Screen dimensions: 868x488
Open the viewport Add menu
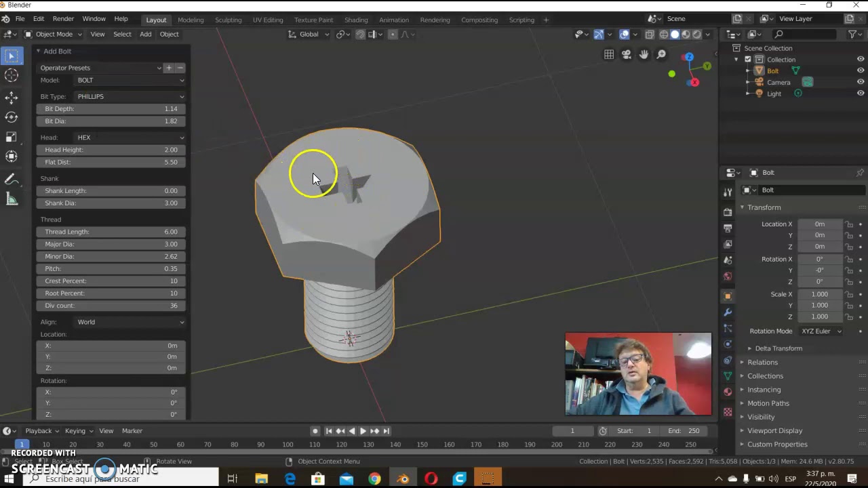point(146,35)
